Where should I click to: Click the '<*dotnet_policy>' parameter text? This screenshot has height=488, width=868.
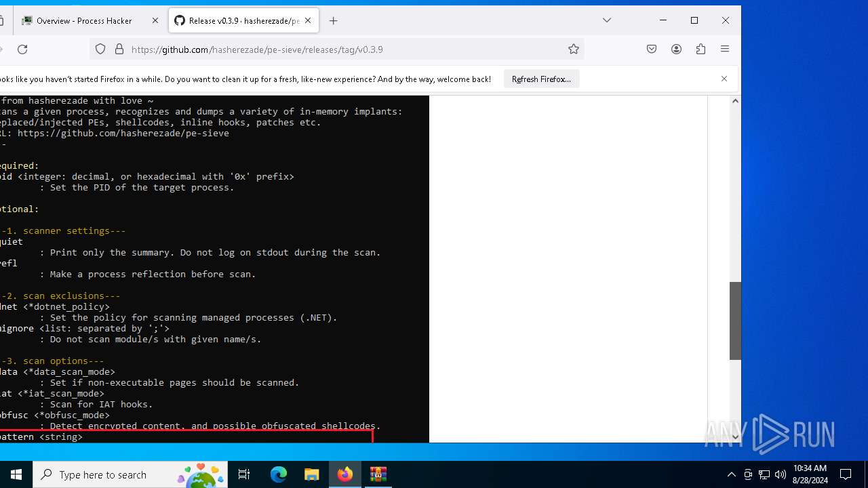coord(66,307)
